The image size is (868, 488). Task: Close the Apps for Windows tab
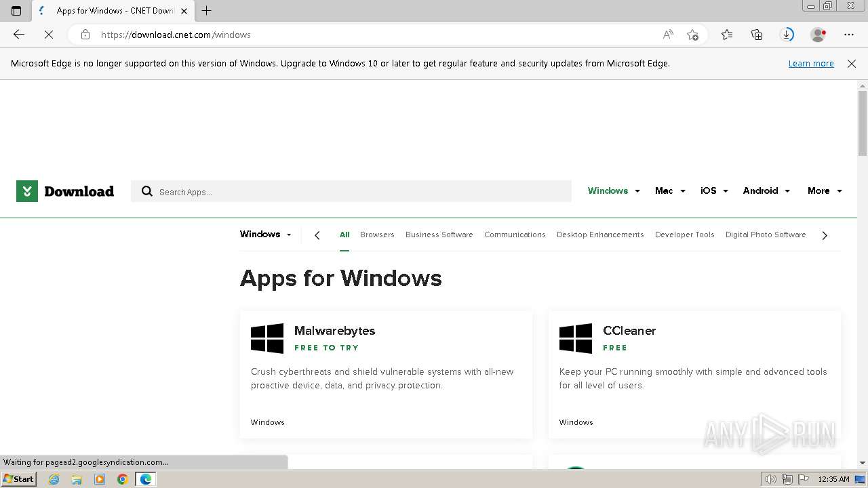pos(184,11)
